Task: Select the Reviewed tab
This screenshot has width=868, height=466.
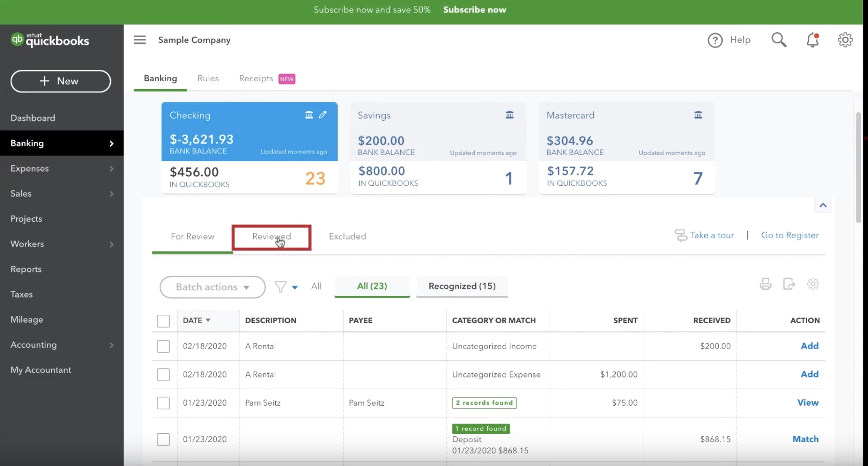Action: click(271, 237)
